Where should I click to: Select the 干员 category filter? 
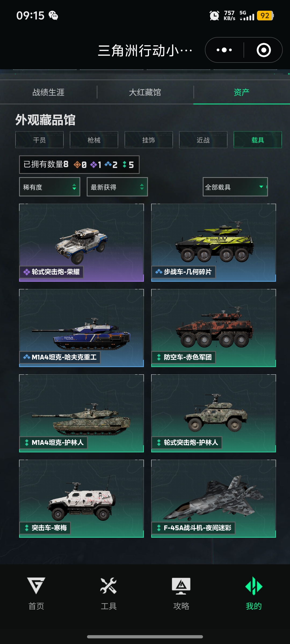pyautogui.click(x=39, y=140)
